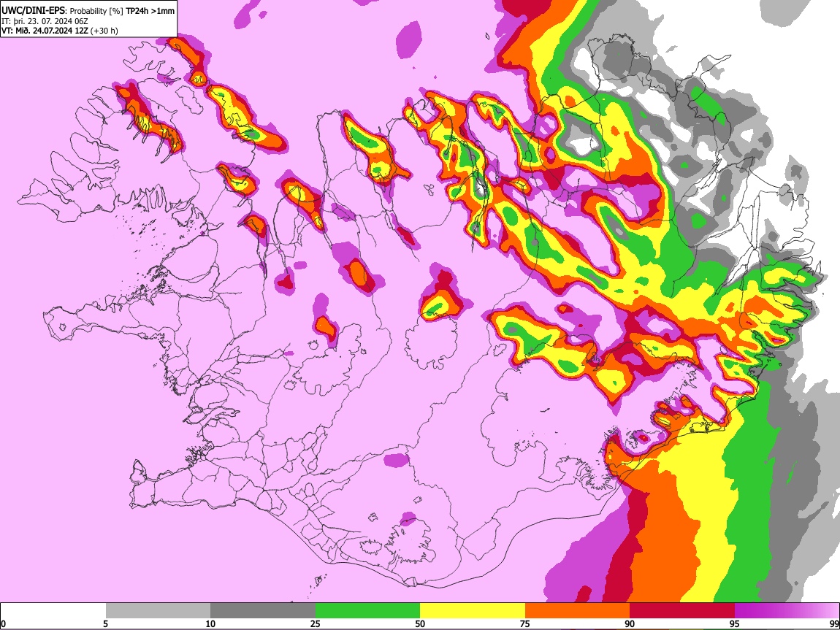The height and width of the screenshot is (630, 840).
Task: Click the '(+30 h)' forecast offset text
Action: [x=104, y=31]
